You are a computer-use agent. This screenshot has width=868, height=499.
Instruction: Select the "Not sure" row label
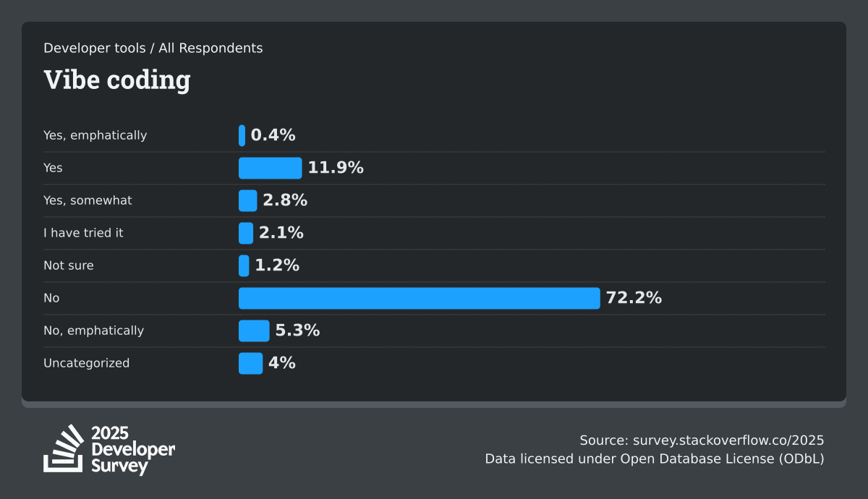(x=69, y=265)
